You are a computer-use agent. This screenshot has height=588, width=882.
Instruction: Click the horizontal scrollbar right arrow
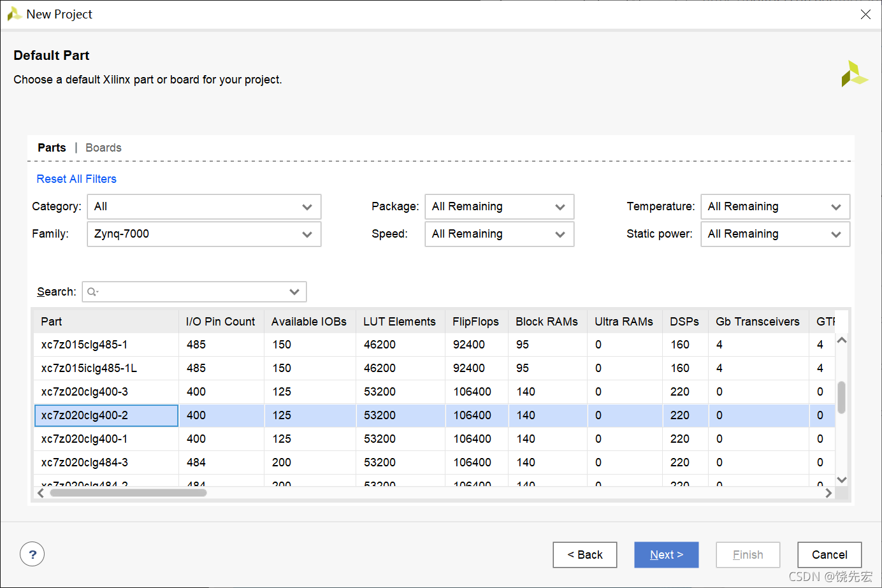click(828, 493)
